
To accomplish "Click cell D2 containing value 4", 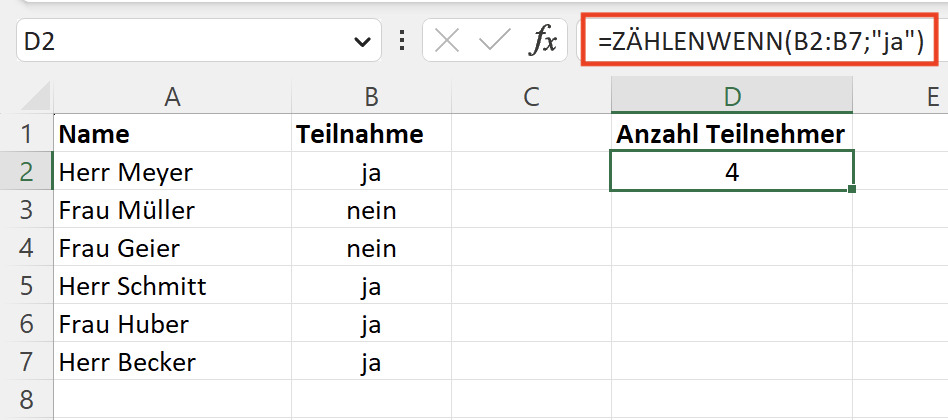I will pos(732,172).
